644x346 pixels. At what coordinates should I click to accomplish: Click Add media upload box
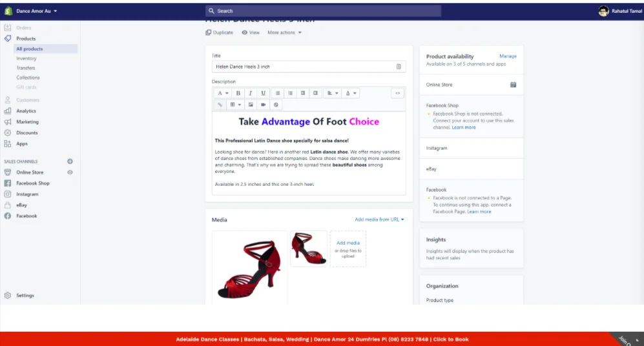(x=348, y=249)
